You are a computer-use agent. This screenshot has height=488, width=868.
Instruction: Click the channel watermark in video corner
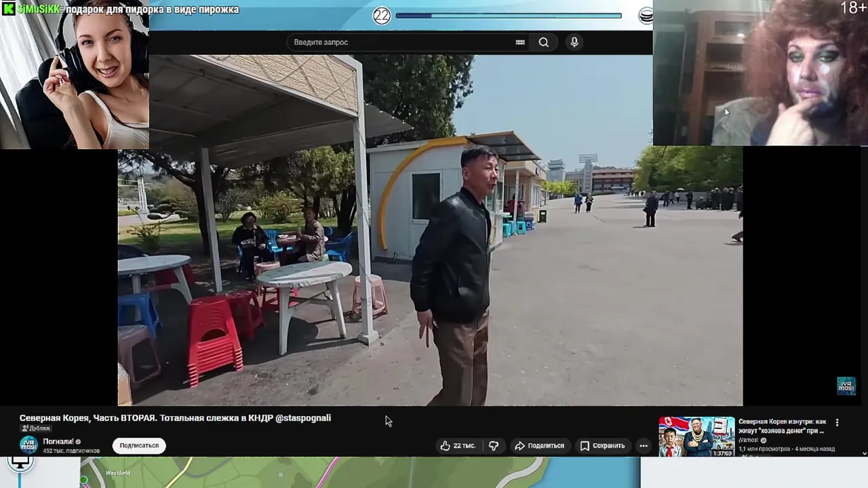tap(846, 386)
